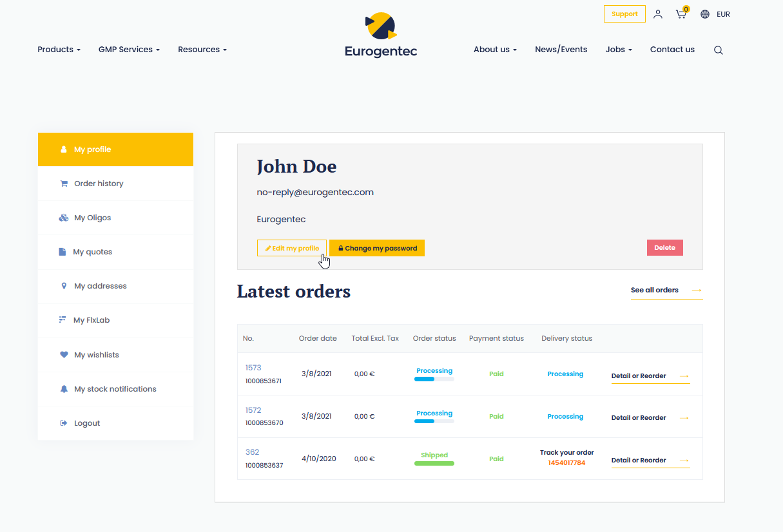The height and width of the screenshot is (532, 783).
Task: Click the Latest orders heading
Action: (x=294, y=292)
